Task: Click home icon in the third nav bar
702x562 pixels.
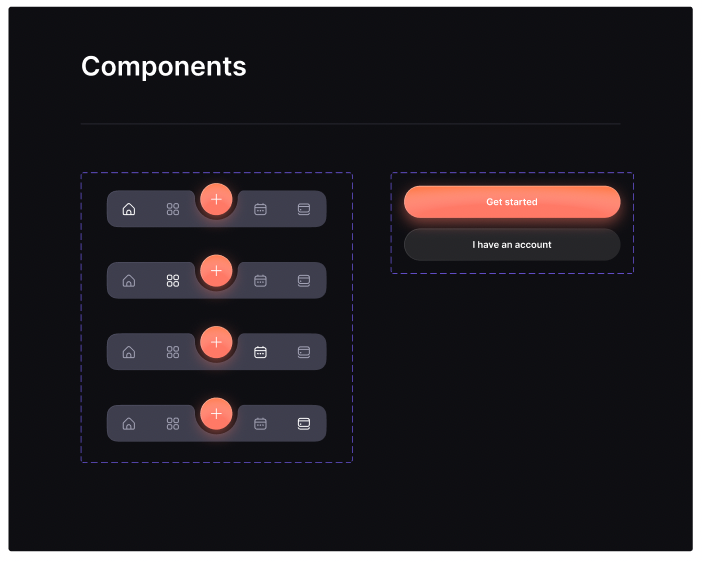Action: click(129, 352)
